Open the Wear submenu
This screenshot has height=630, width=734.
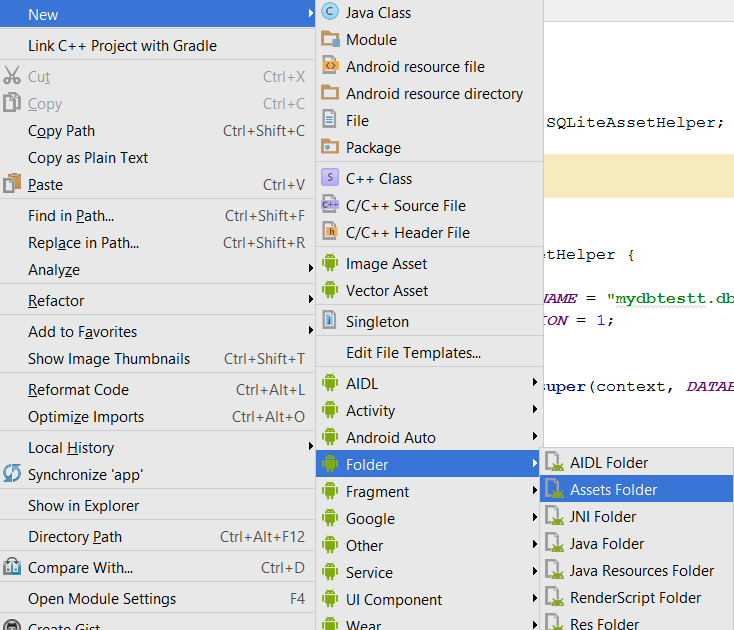[x=429, y=623]
